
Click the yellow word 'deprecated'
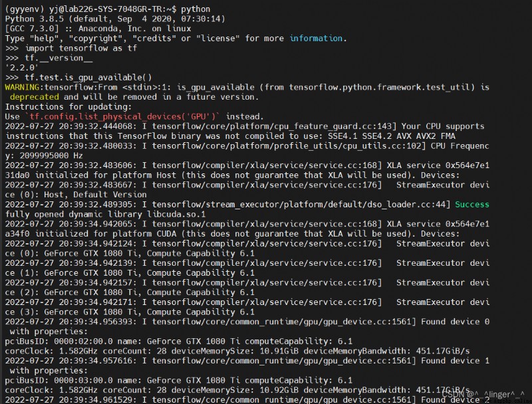35,97
